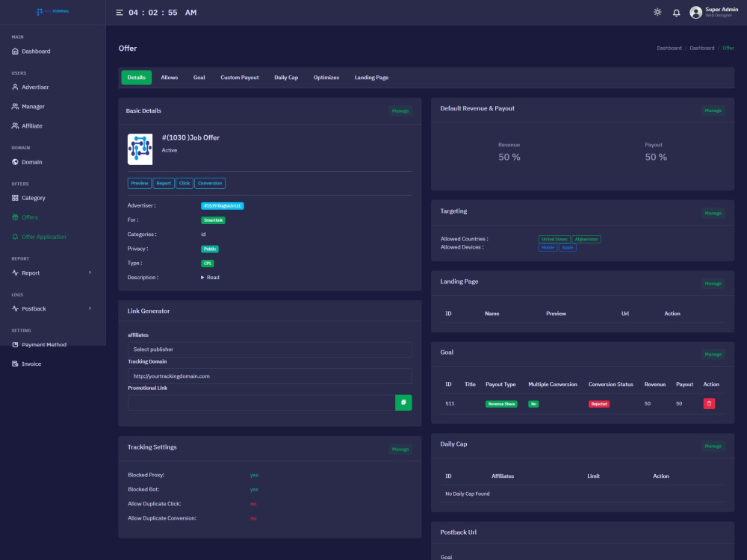
Task: Select the Details tab
Action: 136,78
